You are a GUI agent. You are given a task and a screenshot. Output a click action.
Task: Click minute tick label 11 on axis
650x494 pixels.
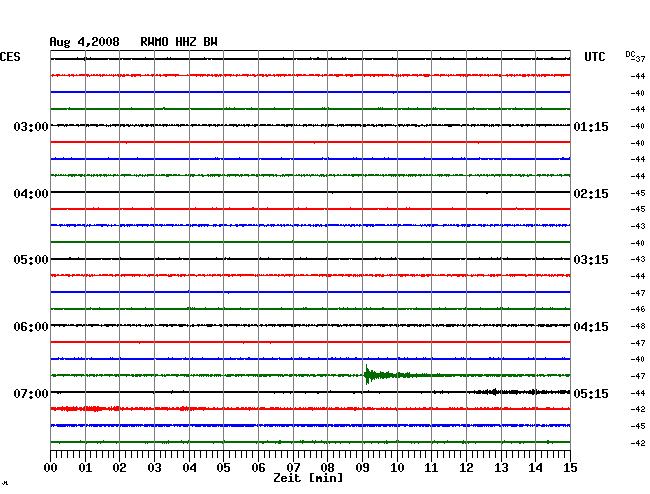[431, 467]
